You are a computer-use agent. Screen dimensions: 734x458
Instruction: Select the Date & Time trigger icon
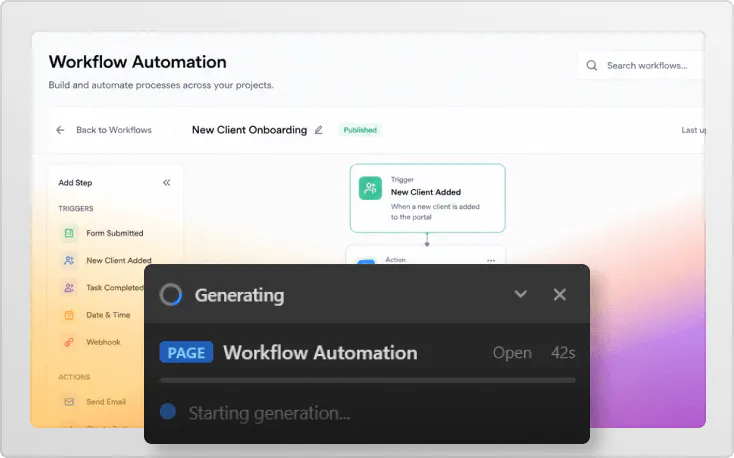tap(69, 315)
